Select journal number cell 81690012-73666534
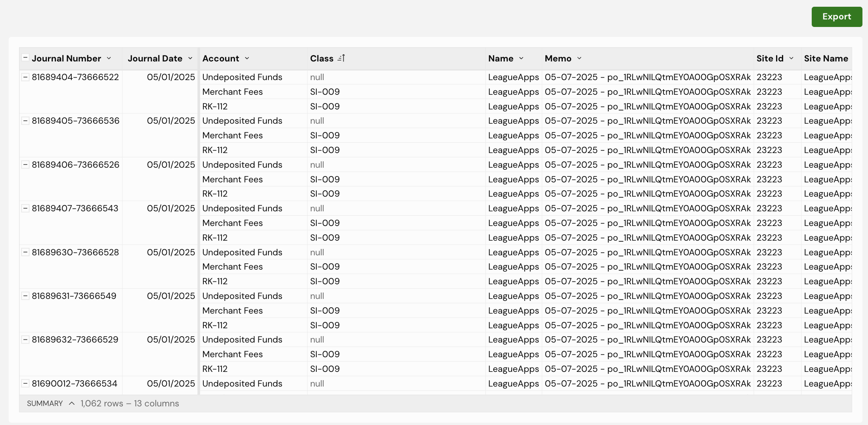The image size is (868, 425). click(75, 383)
